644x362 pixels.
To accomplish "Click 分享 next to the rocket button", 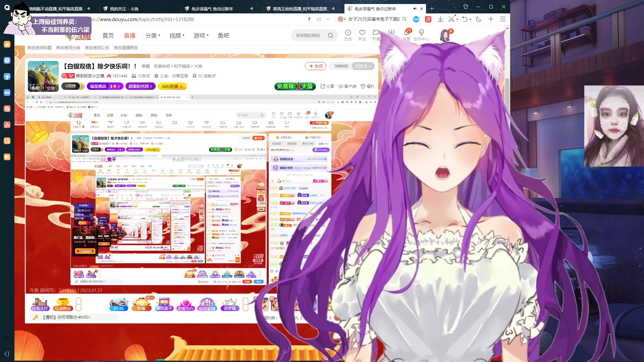I will click(327, 86).
